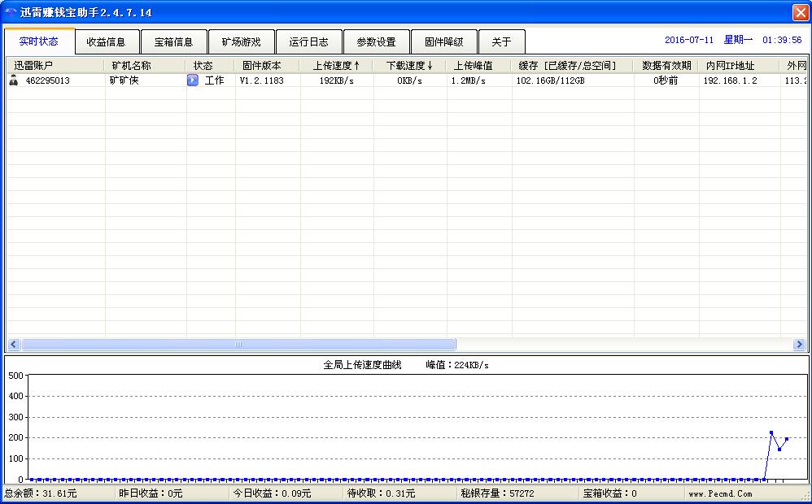
Task: Click the horizontal scrollbar thumb
Action: point(238,344)
